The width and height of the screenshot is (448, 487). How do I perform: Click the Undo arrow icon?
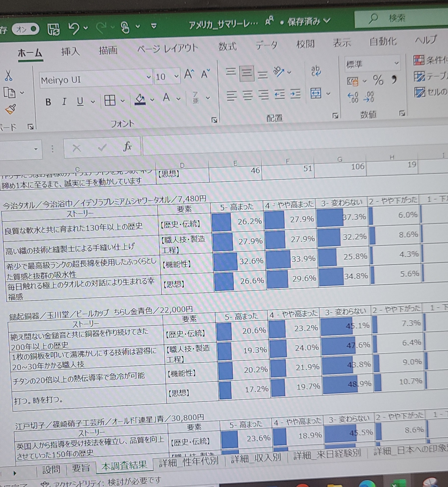(x=74, y=28)
